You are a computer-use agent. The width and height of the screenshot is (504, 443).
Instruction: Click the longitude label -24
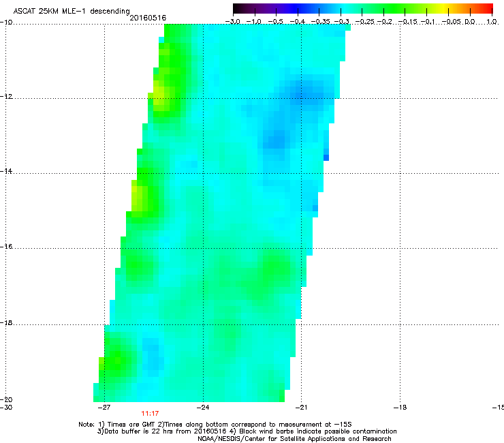click(203, 408)
